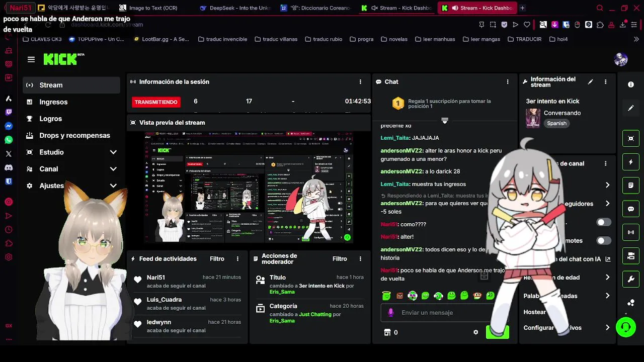The height and width of the screenshot is (362, 644).
Task: Expand the Ajustes submenu chevron
Action: pyautogui.click(x=113, y=186)
